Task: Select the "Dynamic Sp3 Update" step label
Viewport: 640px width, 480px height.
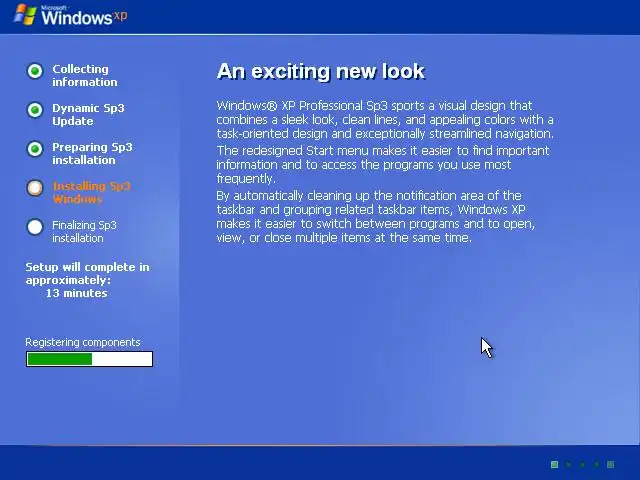Action: [88, 114]
